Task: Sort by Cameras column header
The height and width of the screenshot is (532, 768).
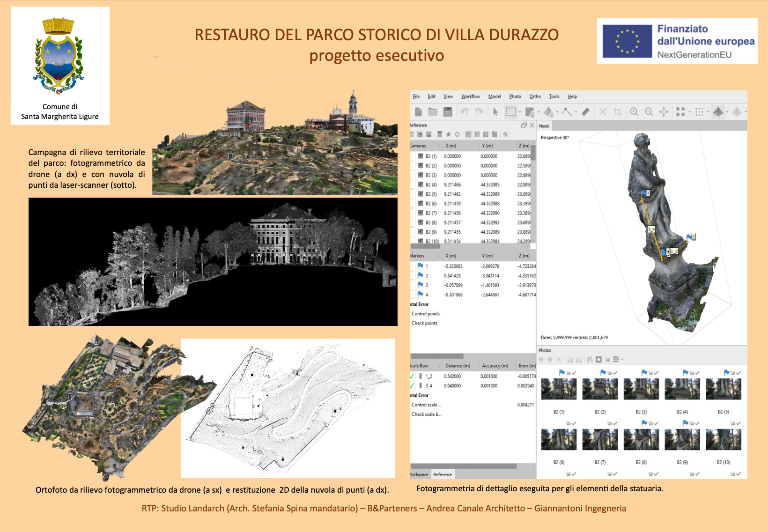Action: [426, 146]
